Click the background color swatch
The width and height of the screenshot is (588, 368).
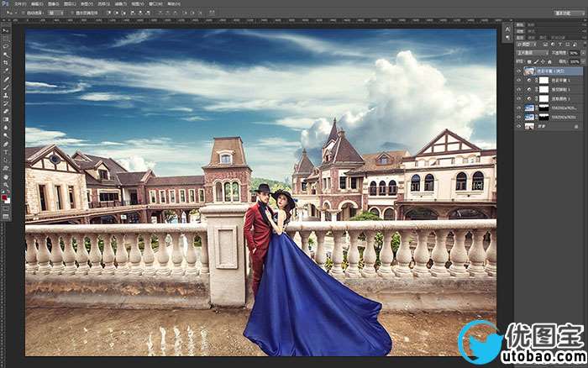coord(8,201)
